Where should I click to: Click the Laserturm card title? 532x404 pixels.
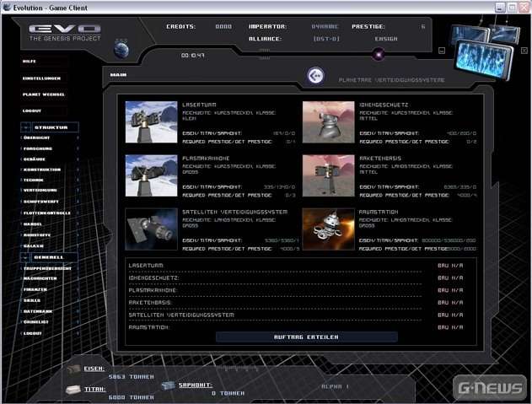coord(199,105)
